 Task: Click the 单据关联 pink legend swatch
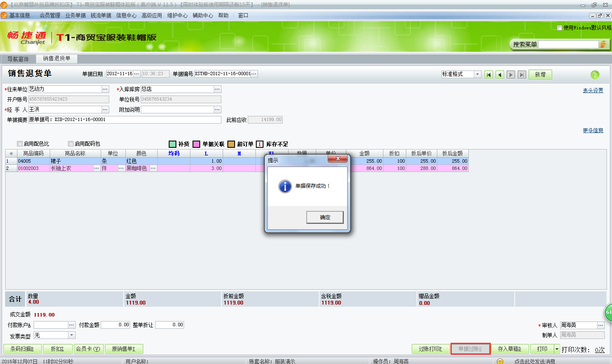pos(196,144)
